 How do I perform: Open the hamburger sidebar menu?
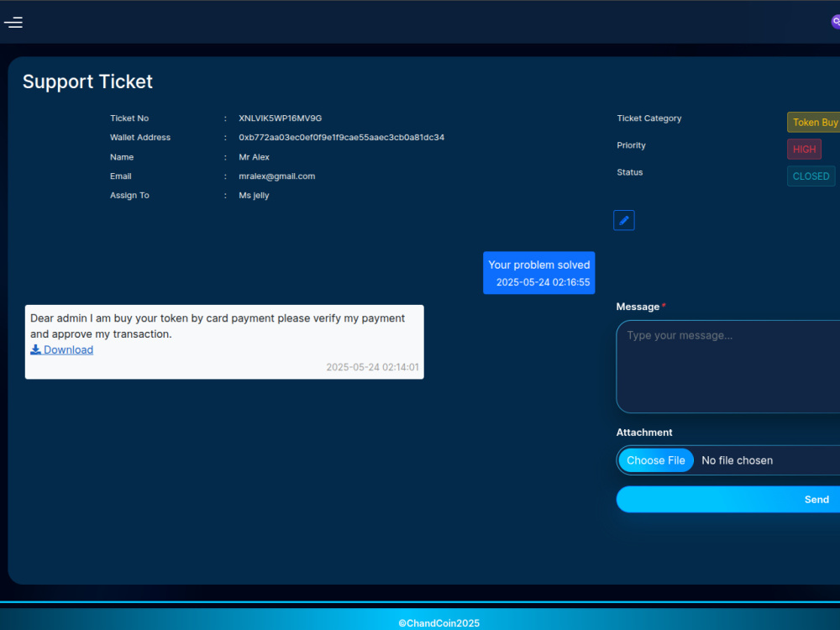(x=13, y=22)
